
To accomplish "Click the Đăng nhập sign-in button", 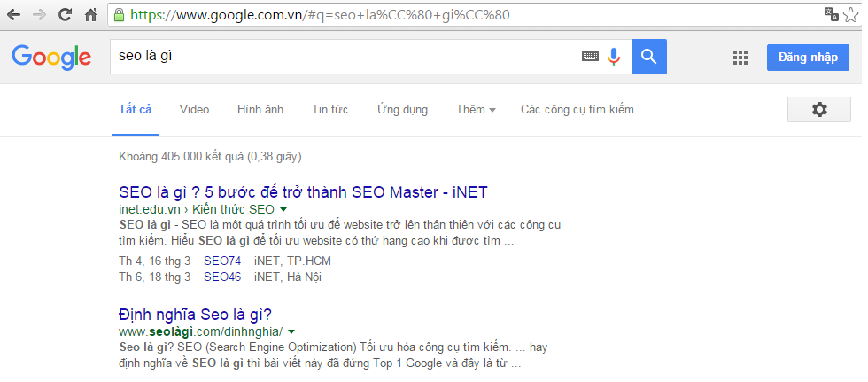I will (808, 57).
